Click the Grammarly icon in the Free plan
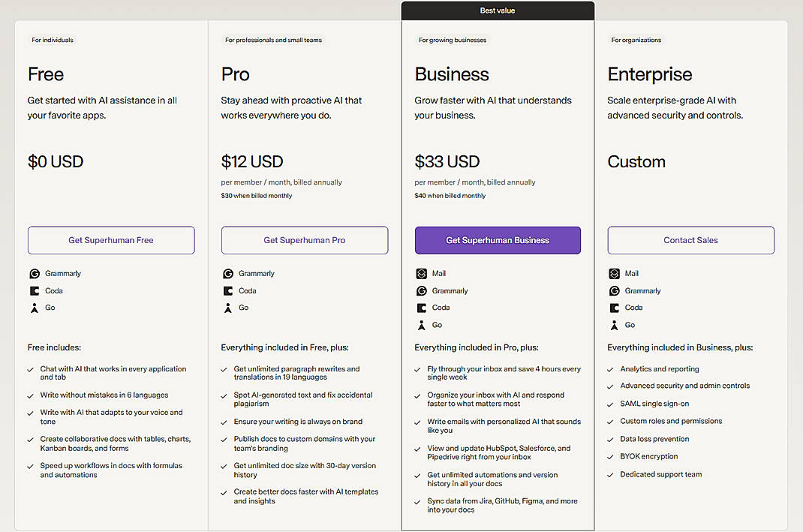This screenshot has width=803, height=532. [35, 274]
